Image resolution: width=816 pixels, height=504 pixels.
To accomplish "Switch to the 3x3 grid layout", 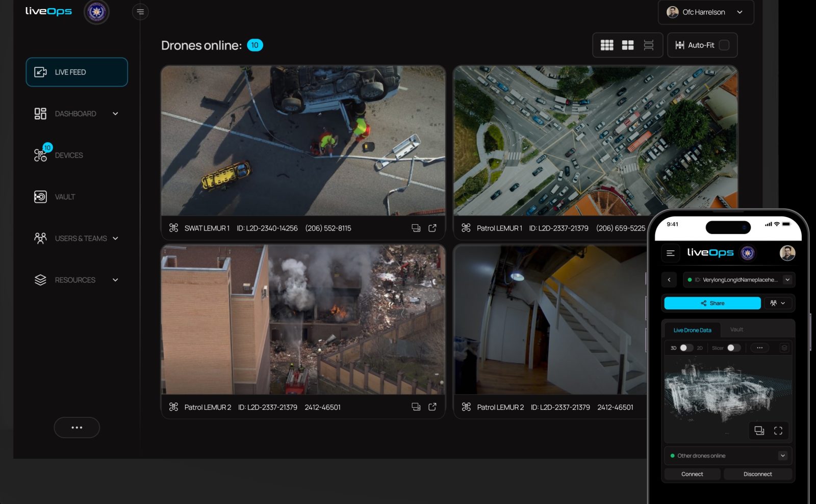I will (x=607, y=45).
